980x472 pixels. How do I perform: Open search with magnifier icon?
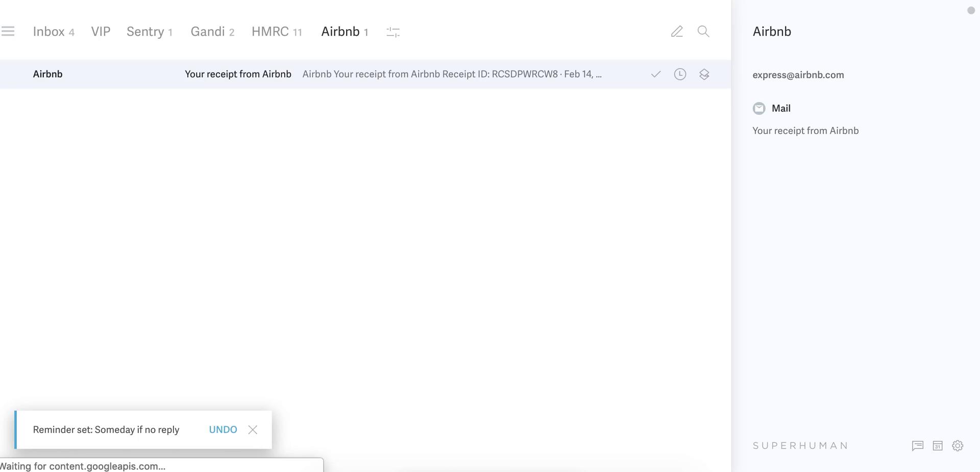(703, 32)
